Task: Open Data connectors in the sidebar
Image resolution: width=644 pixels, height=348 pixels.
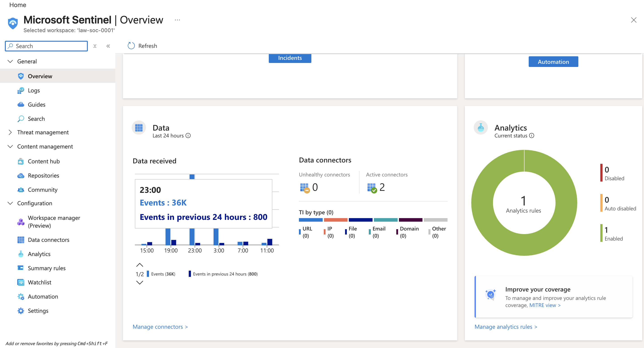Action: pyautogui.click(x=49, y=240)
